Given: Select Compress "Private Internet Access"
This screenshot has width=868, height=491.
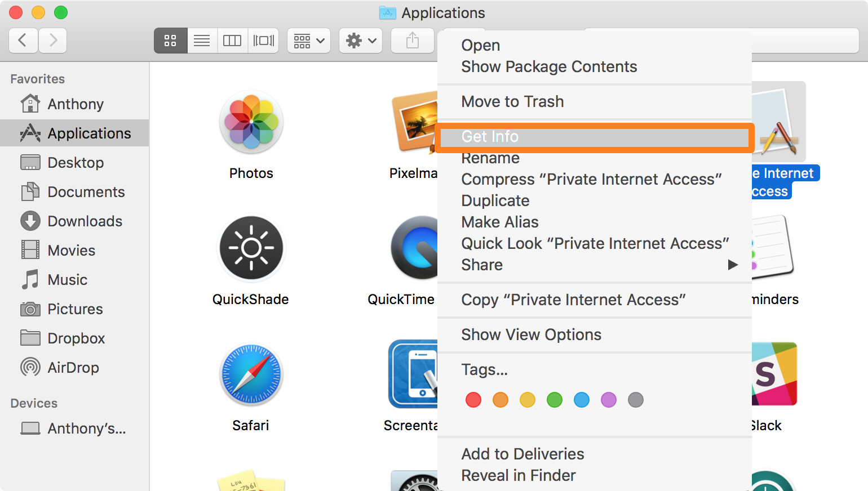Looking at the screenshot, I should click(591, 179).
